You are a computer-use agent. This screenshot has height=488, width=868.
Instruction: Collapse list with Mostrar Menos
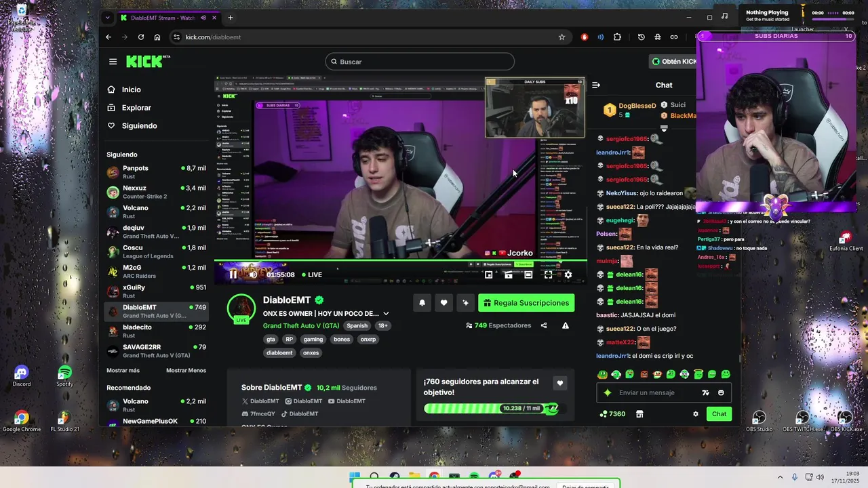[186, 371]
